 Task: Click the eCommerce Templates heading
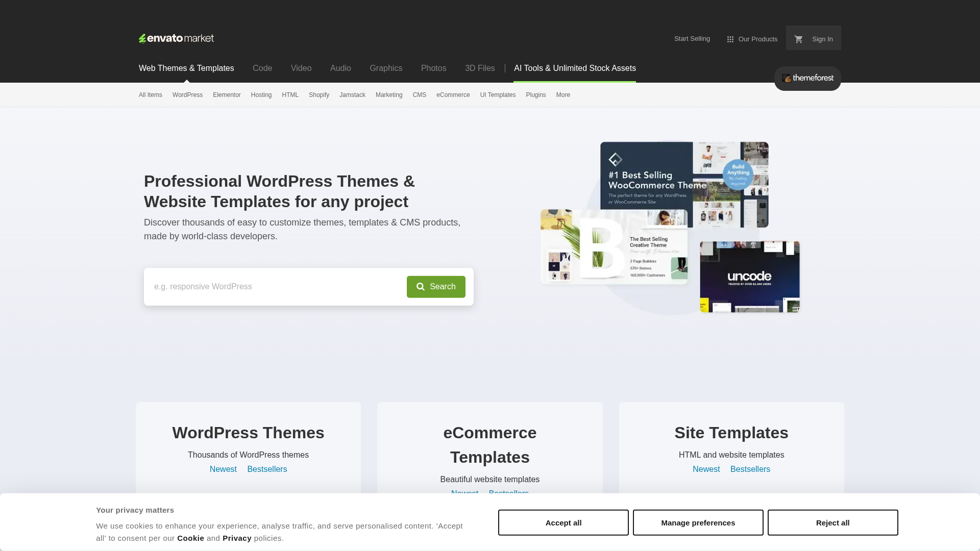coord(490,445)
